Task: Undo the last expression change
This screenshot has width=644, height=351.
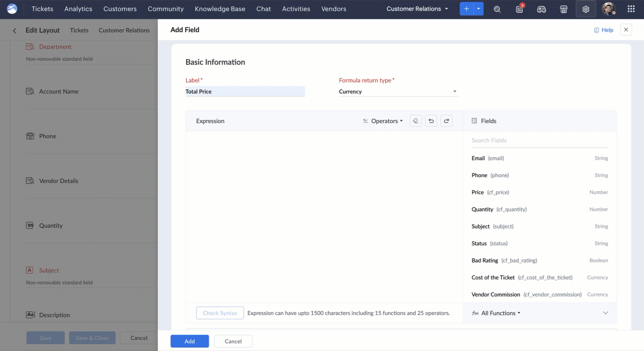Action: (x=431, y=121)
